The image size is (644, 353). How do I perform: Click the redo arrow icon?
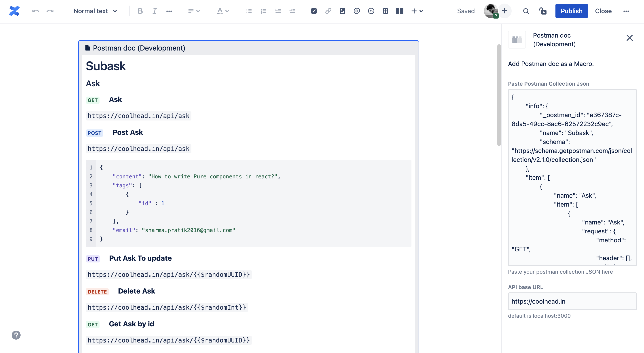point(50,11)
